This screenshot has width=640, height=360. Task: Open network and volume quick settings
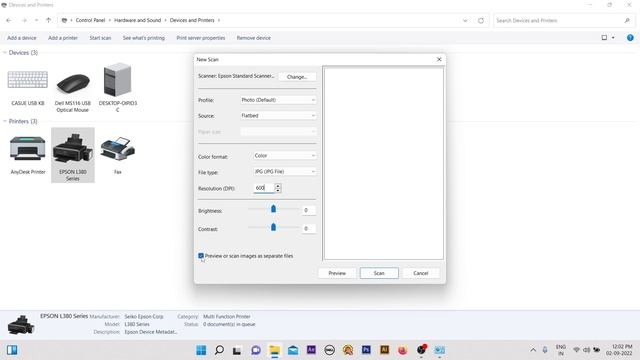coord(586,350)
